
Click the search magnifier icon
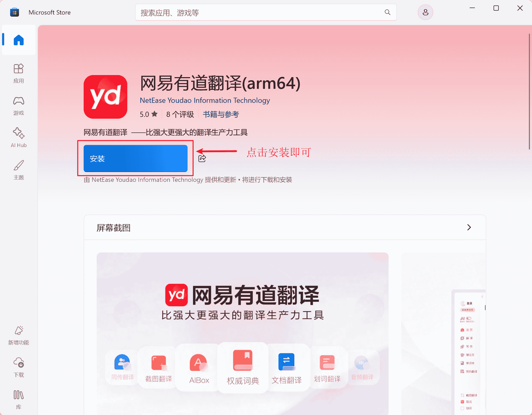point(387,12)
